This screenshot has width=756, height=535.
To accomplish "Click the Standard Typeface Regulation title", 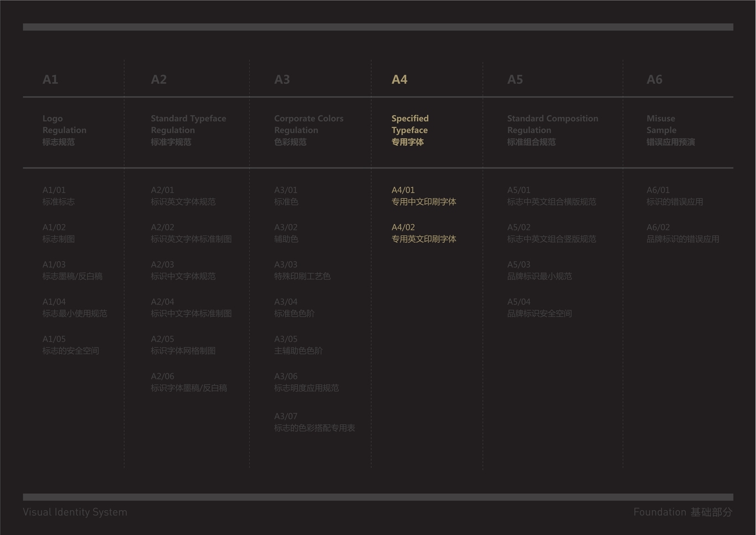I will 189,130.
